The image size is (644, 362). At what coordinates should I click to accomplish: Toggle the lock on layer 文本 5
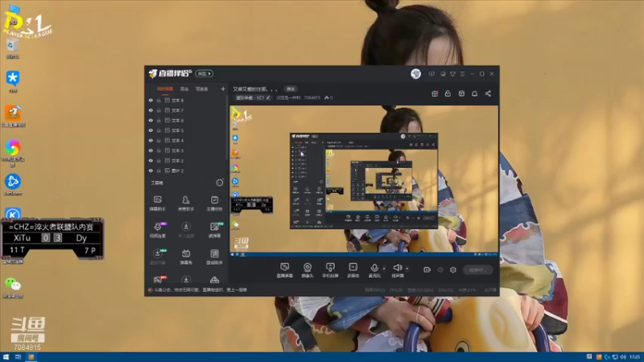coord(159,130)
